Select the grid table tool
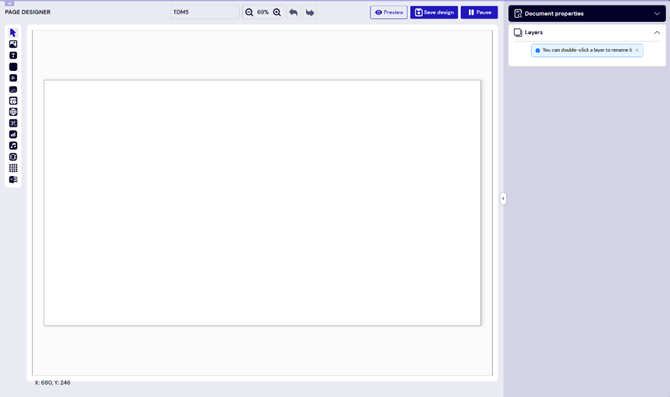This screenshot has width=670, height=397. click(x=13, y=168)
